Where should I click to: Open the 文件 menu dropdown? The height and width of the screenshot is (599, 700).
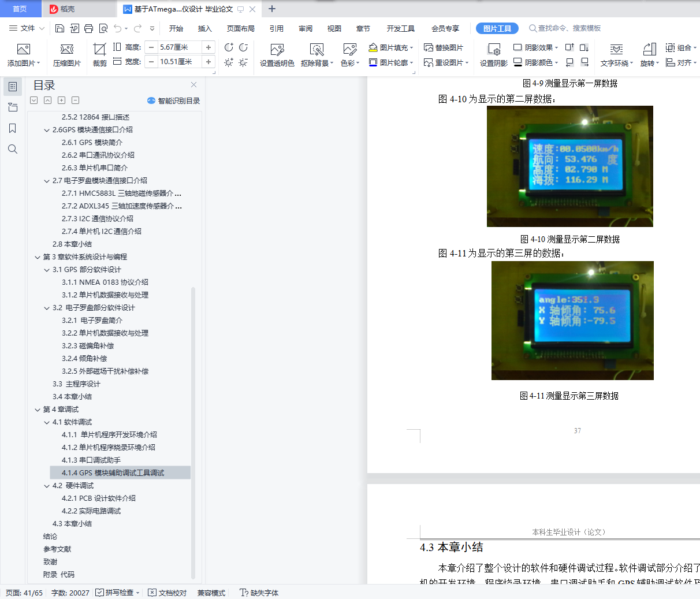click(27, 28)
